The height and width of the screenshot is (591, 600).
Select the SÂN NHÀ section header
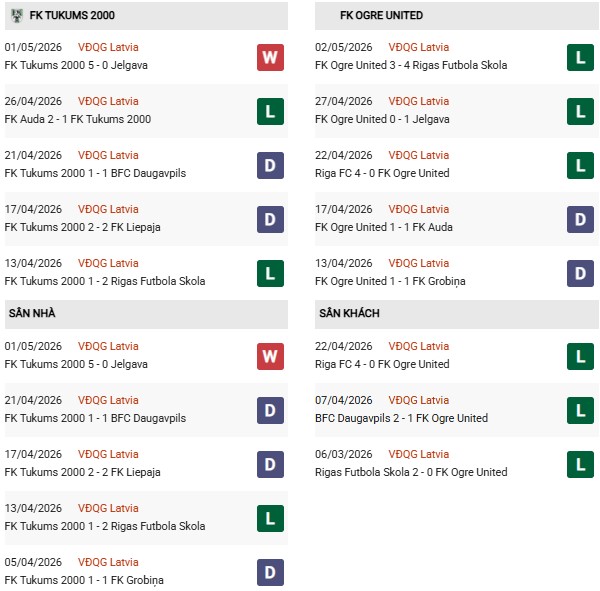point(146,314)
